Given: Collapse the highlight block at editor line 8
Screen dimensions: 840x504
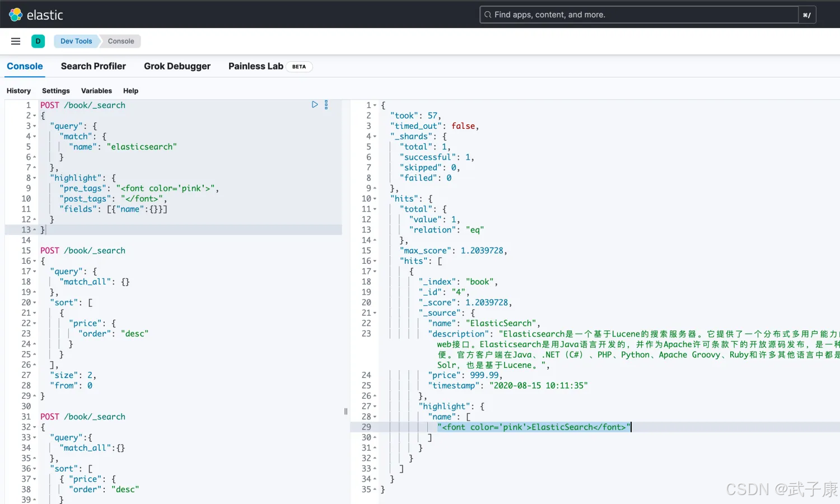Looking at the screenshot, I should click(x=35, y=178).
